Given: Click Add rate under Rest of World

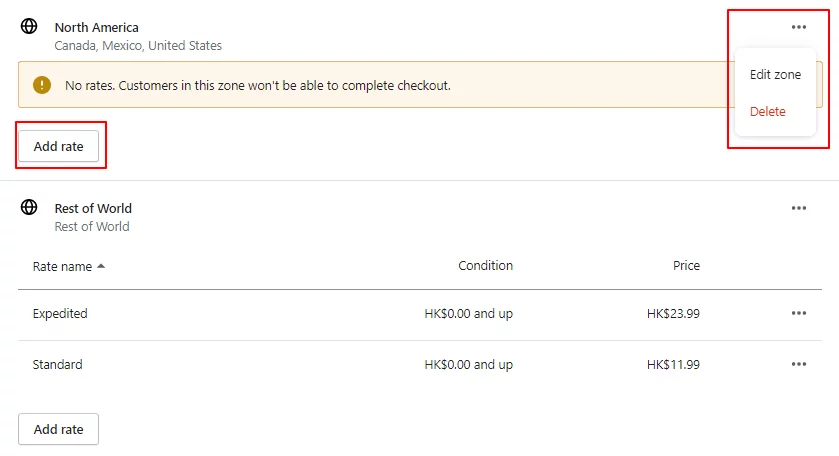Looking at the screenshot, I should 59,429.
